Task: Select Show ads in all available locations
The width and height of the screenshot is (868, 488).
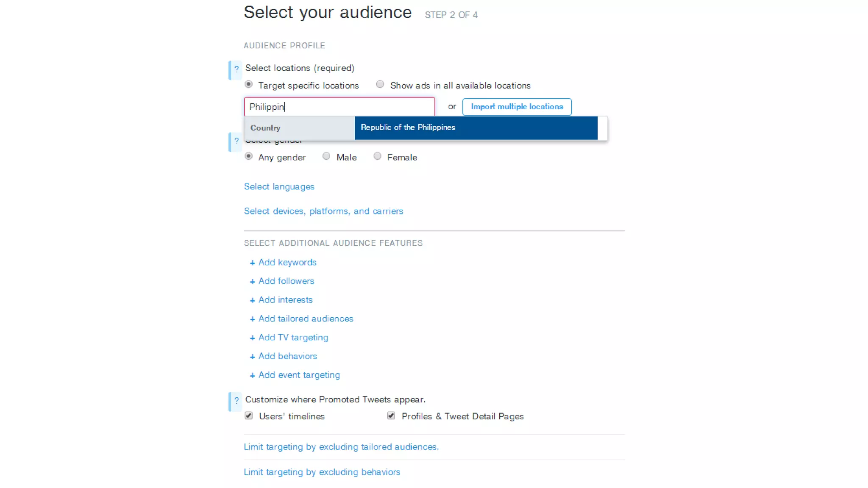Action: coord(380,85)
